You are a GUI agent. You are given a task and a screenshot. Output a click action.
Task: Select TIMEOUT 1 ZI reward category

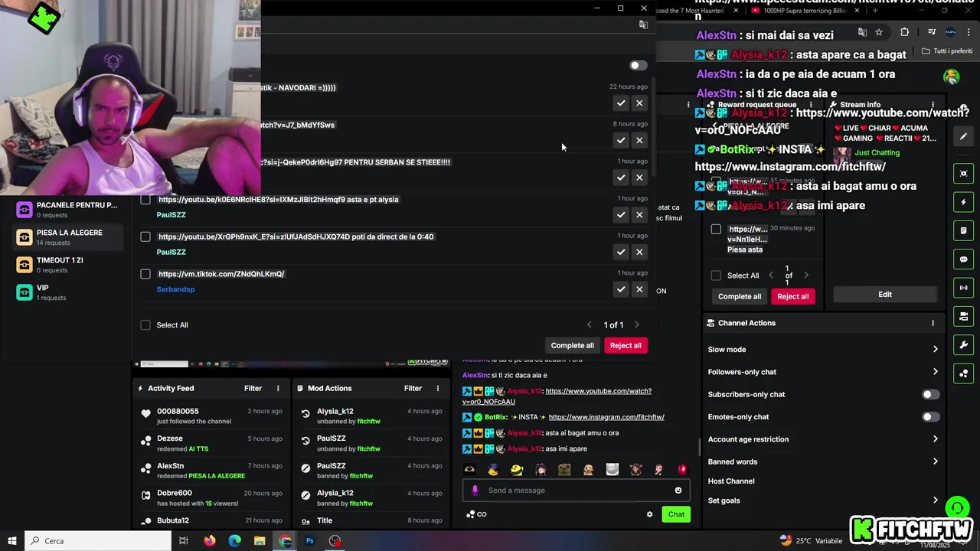[x=69, y=265]
